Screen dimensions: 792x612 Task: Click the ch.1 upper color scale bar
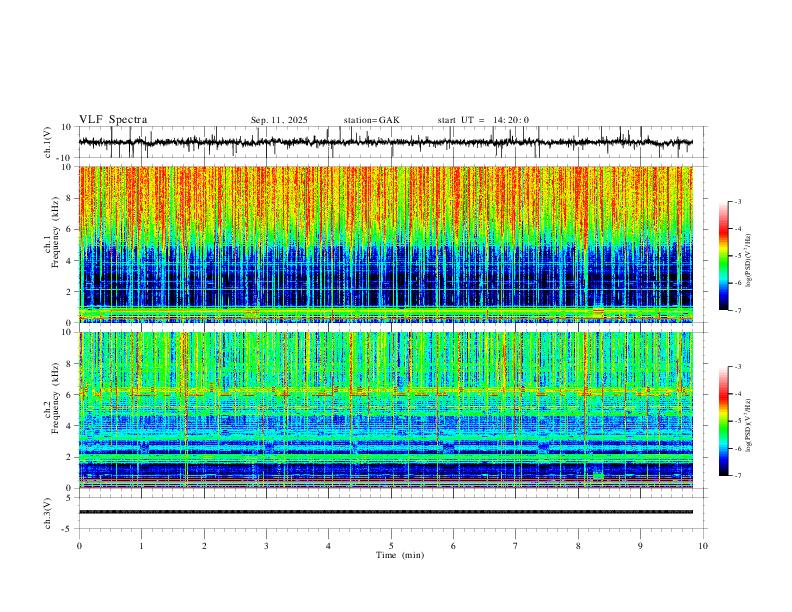pos(723,256)
